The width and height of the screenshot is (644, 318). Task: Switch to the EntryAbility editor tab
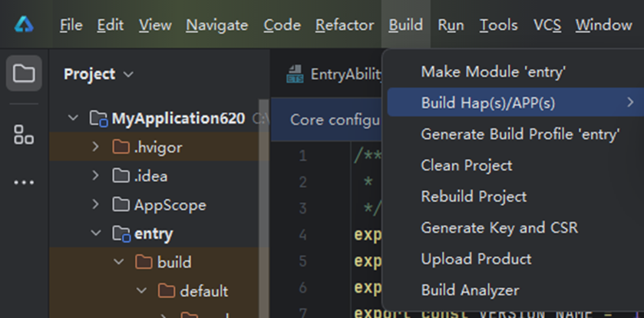pos(345,74)
